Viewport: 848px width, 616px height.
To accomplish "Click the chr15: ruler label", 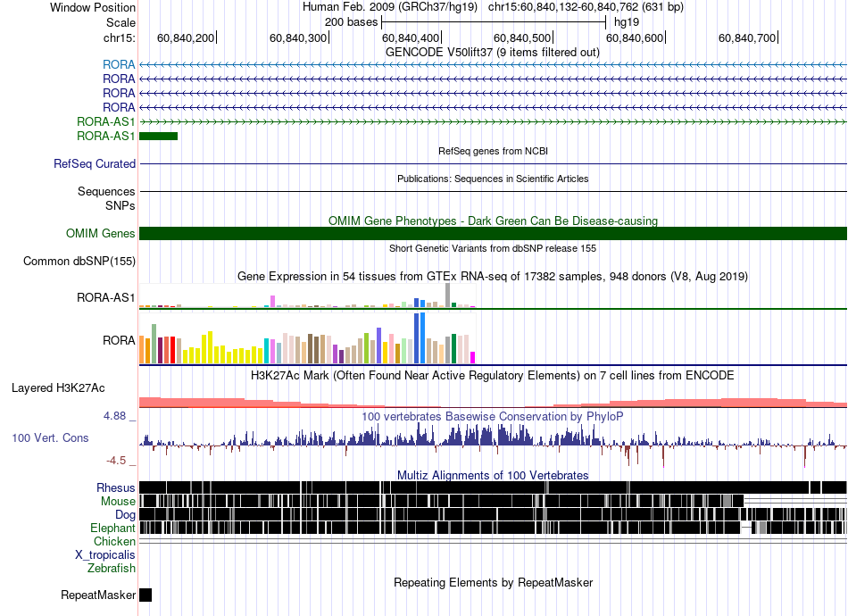I will (x=120, y=37).
